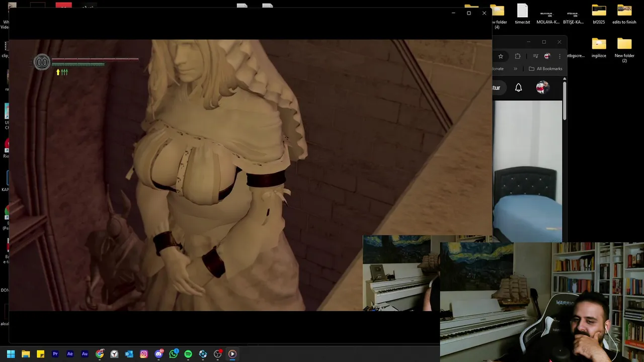This screenshot has height=362, width=644.
Task: Open the Chrome three-dot menu
Action: (559, 56)
